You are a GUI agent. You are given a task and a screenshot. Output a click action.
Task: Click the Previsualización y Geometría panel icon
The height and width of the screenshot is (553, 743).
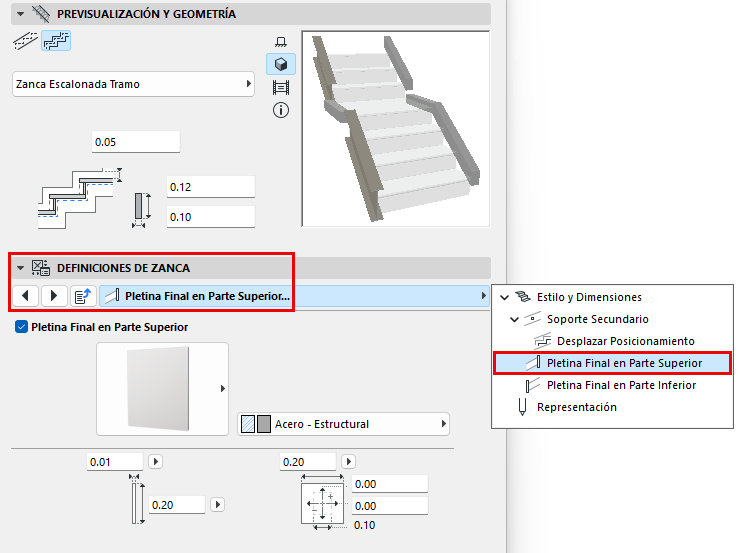click(41, 14)
